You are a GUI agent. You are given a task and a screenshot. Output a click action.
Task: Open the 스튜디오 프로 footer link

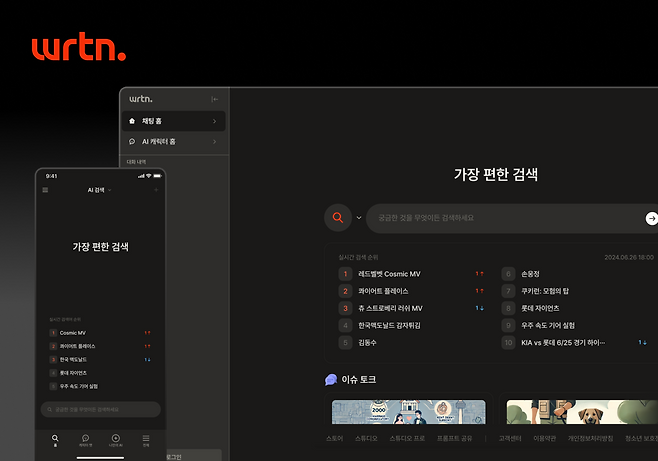[407, 438]
